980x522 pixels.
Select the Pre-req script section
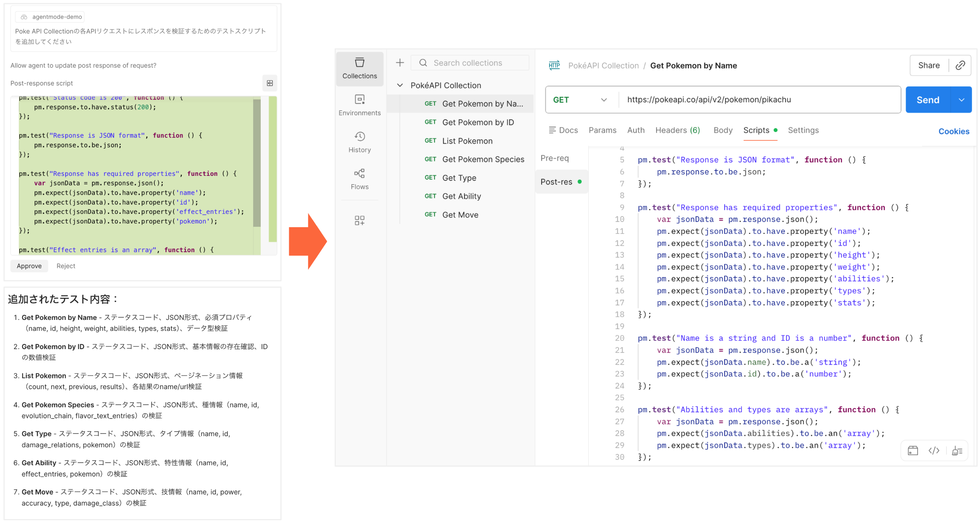point(555,158)
